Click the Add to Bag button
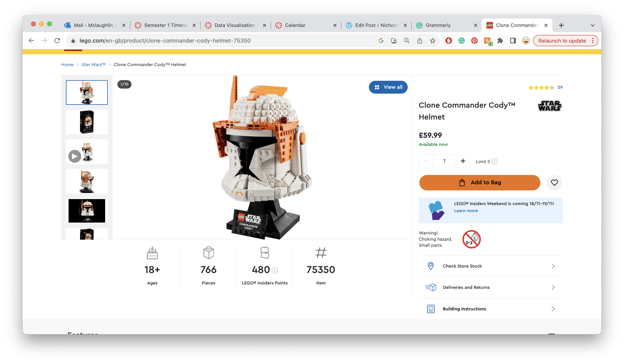This screenshot has width=624, height=364. (x=479, y=183)
